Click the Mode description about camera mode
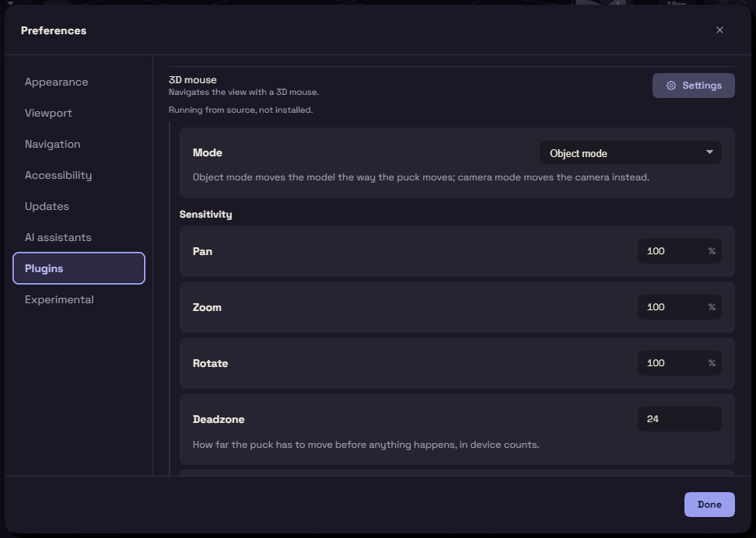 point(421,177)
